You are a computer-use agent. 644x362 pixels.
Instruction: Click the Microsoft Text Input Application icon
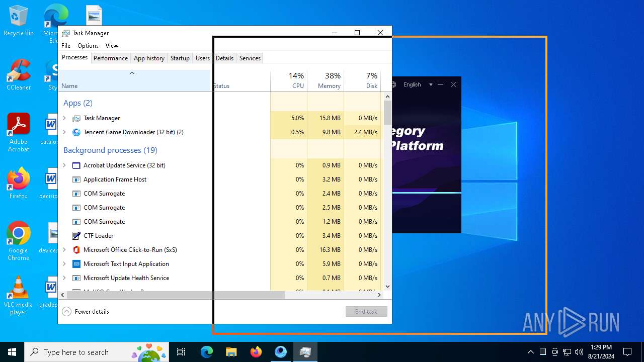pos(76,264)
